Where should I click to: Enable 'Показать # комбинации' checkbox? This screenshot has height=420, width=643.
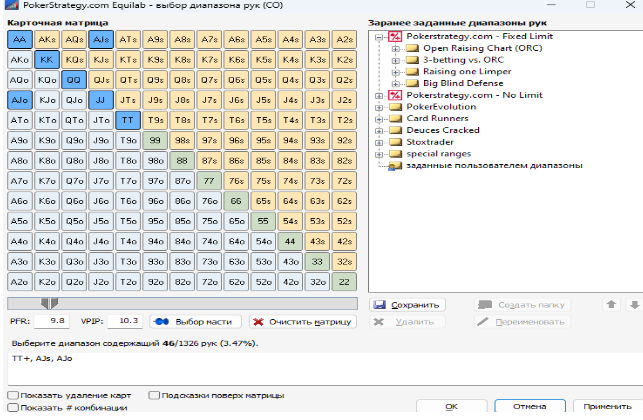[13, 407]
